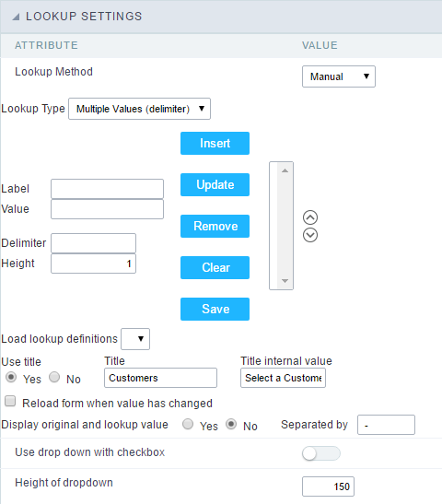Image resolution: width=442 pixels, height=504 pixels.
Task: Click the Title field containing Customers
Action: 160,378
